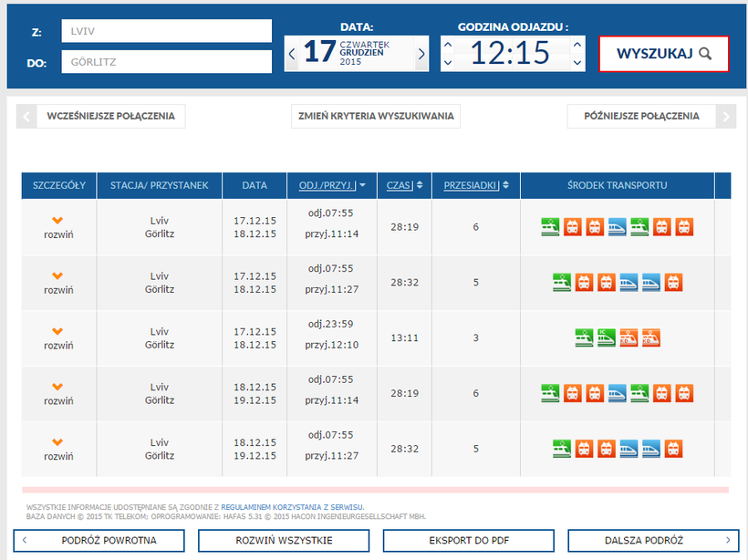Click the IC train icon in third row
Image resolution: width=748 pixels, height=560 pixels.
[x=606, y=337]
